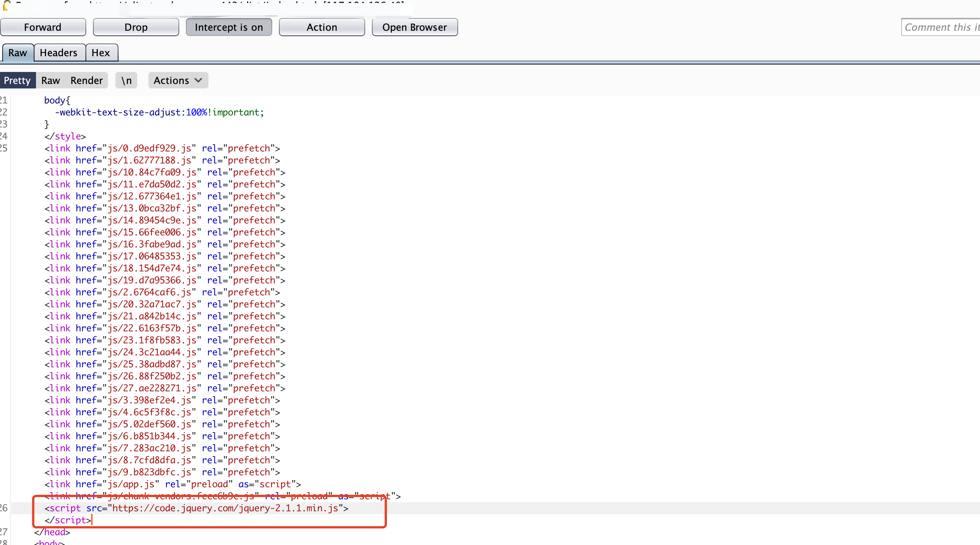Switch the editor to Raw view mode
Viewport: 980px width, 545px height.
[51, 81]
